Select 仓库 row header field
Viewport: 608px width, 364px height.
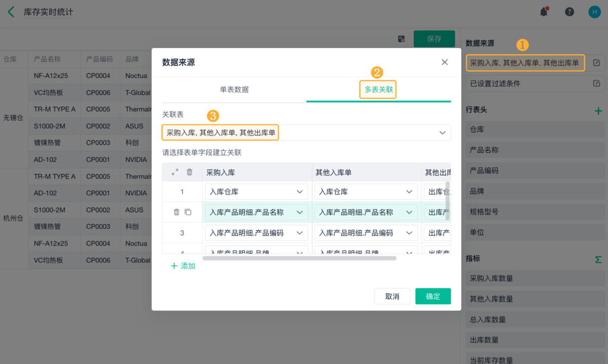pos(536,130)
